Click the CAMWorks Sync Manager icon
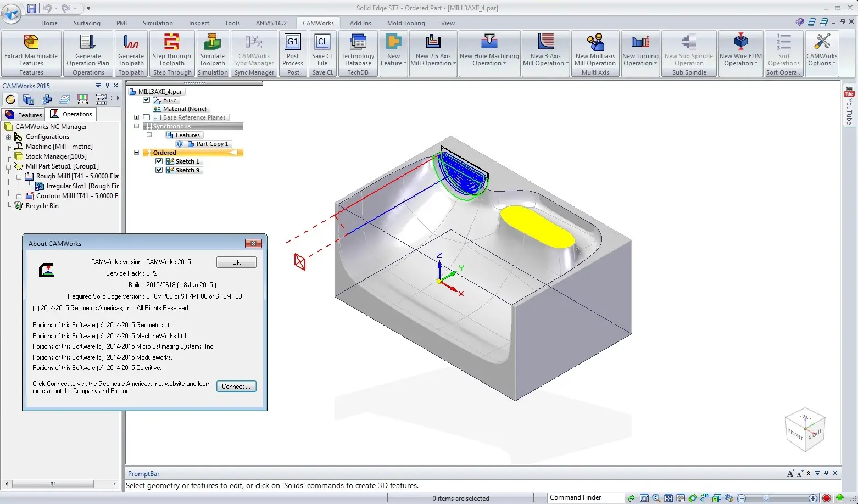Image resolution: width=858 pixels, height=504 pixels. (x=254, y=42)
